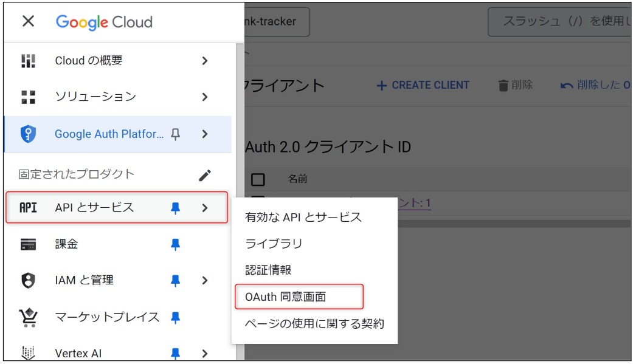Toggle the select-all checkbox next to 名前
The height and width of the screenshot is (364, 636).
(258, 179)
